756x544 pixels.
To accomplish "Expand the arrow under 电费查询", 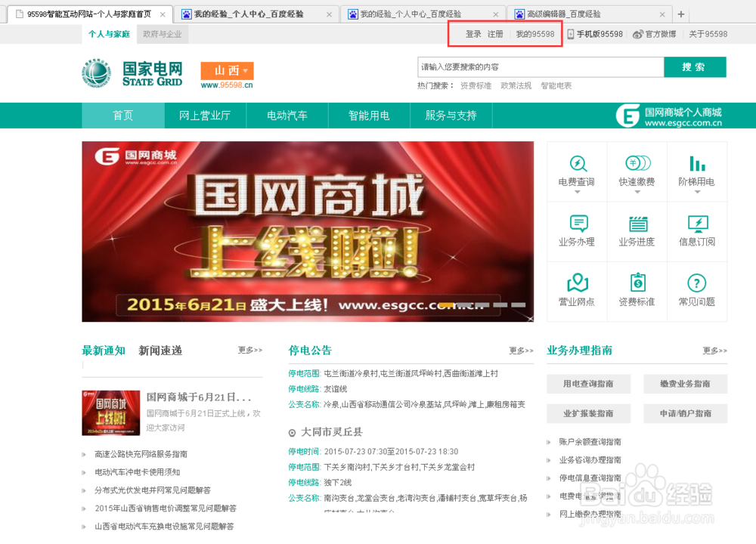I will click(577, 192).
